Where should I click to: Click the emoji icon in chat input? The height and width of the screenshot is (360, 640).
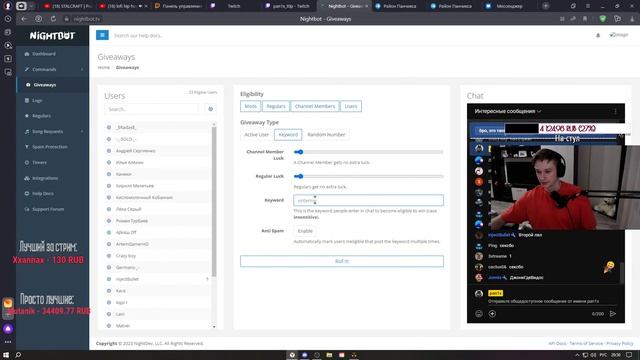tap(479, 313)
